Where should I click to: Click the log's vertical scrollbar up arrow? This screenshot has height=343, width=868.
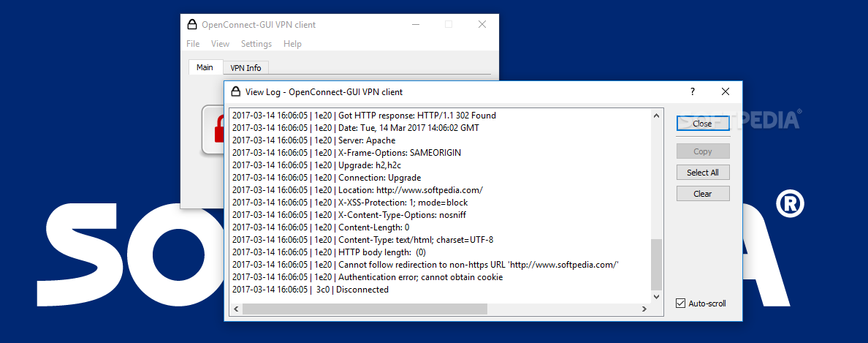click(657, 116)
